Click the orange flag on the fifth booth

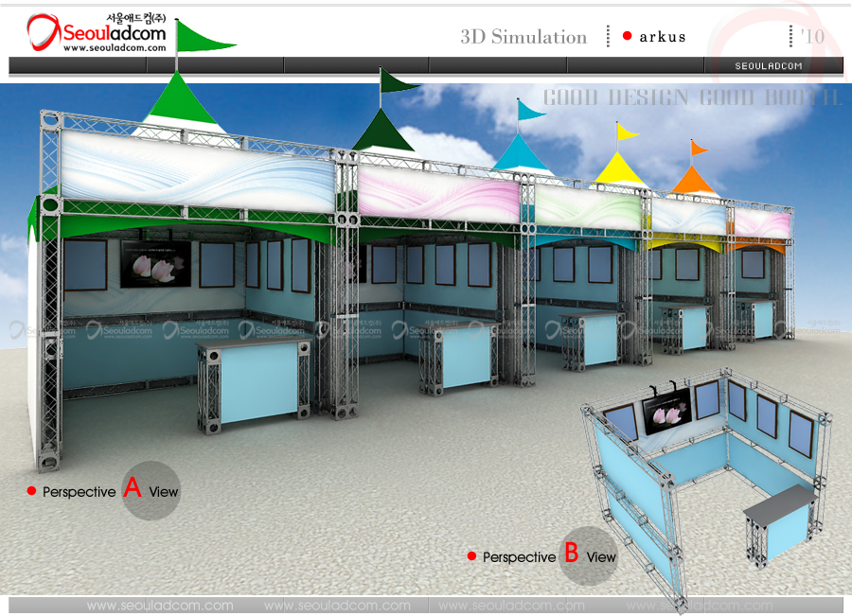coord(699,148)
